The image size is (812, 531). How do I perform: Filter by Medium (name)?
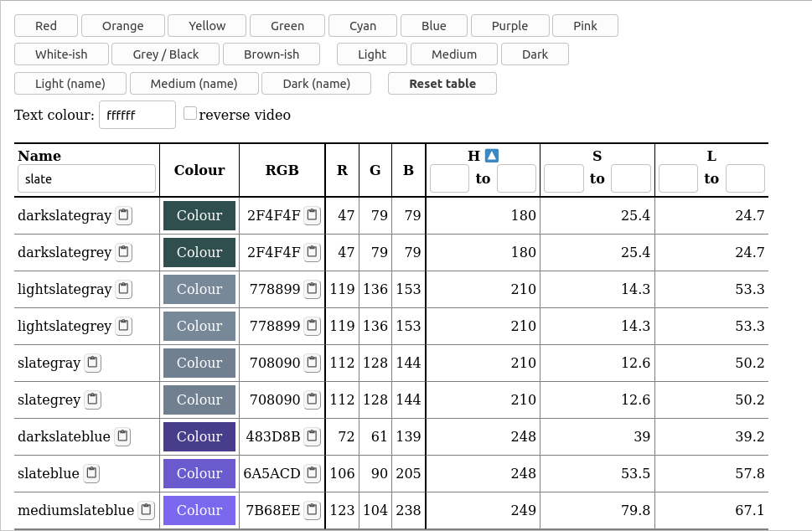194,83
